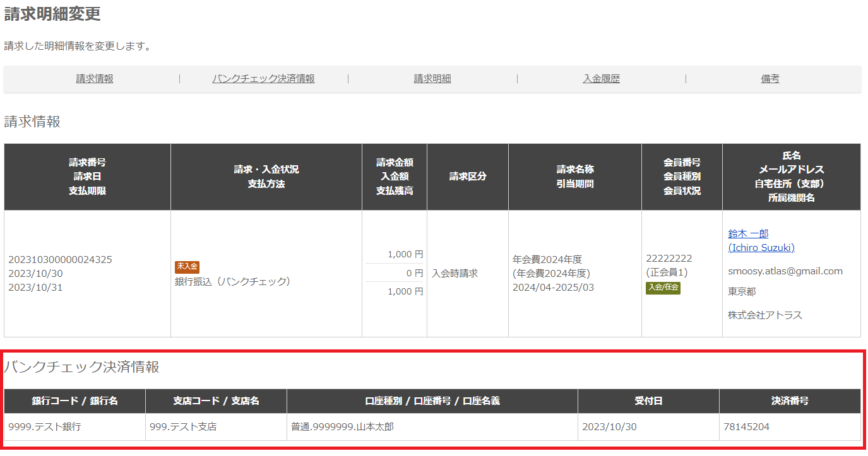Click the settlement number 78145204
868x456 pixels.
[747, 427]
